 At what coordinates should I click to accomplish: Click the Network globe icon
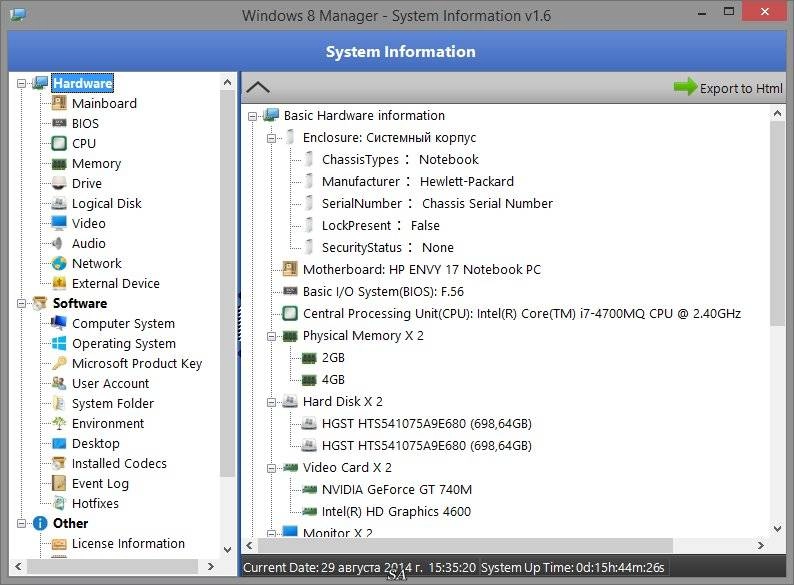(59, 263)
